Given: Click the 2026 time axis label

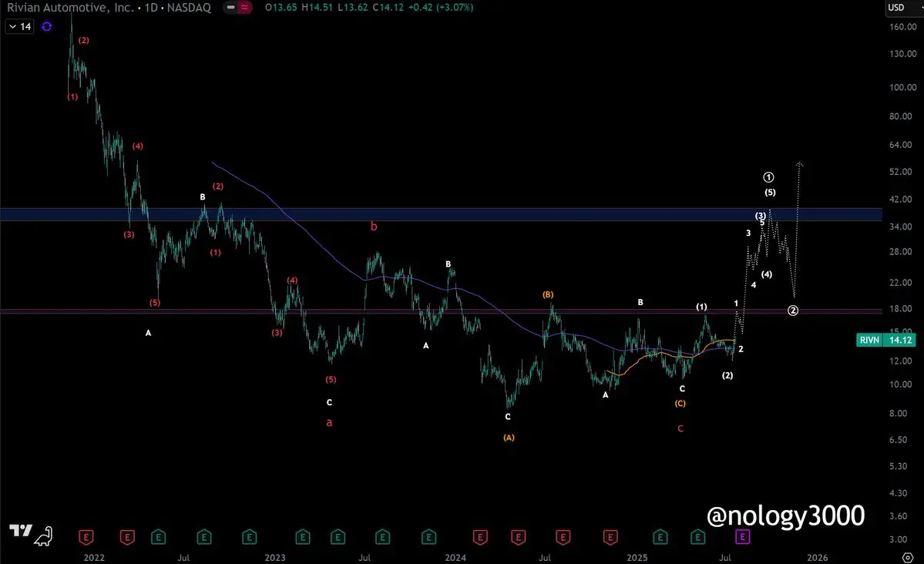Looking at the screenshot, I should click(818, 558).
